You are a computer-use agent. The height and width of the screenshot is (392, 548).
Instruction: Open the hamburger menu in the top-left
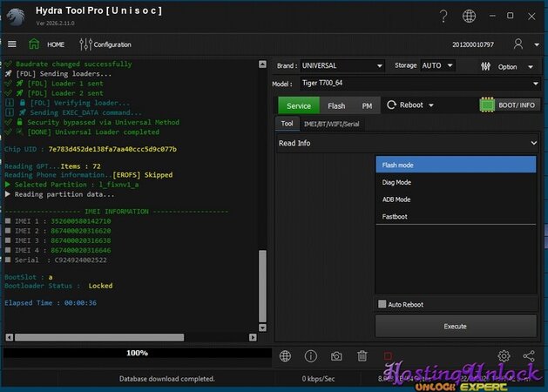pos(11,44)
